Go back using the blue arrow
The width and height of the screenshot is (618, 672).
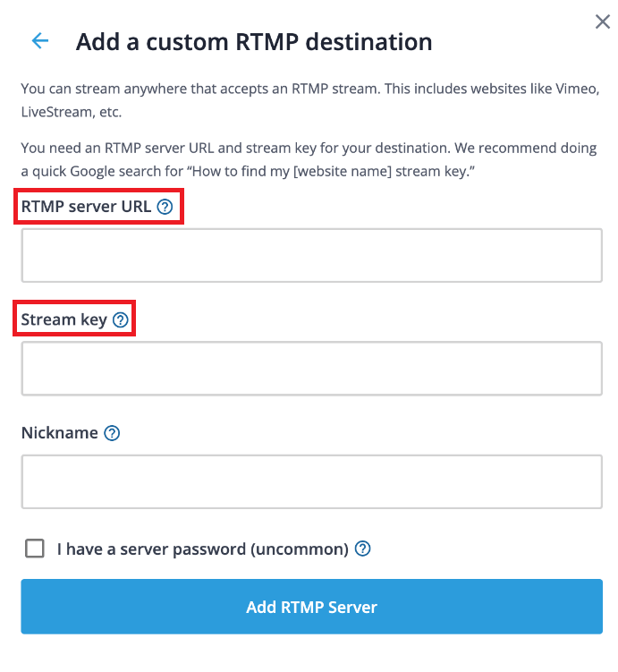[x=40, y=41]
